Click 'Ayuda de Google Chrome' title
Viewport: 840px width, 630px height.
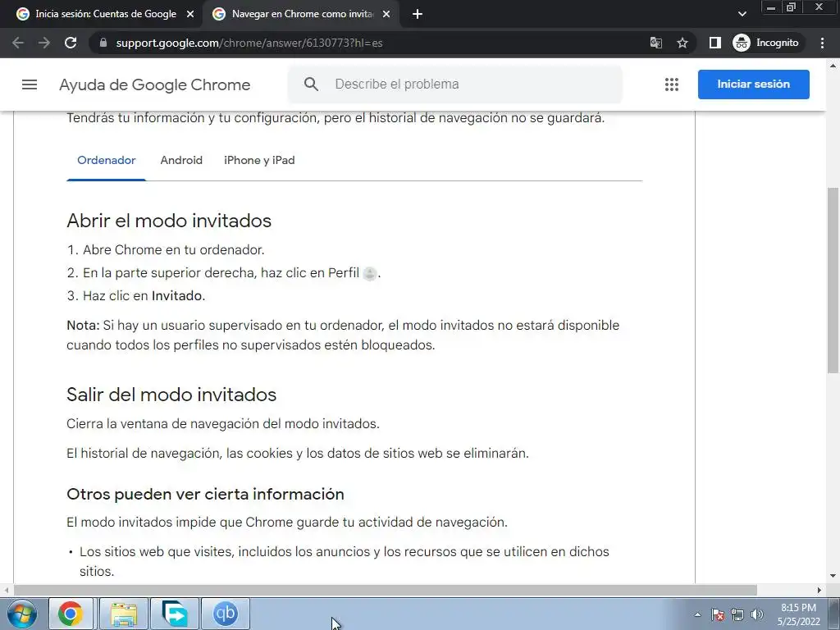[155, 84]
